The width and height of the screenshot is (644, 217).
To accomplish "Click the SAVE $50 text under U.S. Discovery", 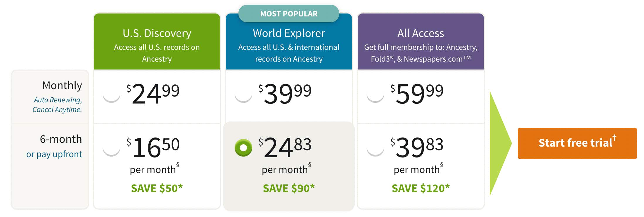I will (x=157, y=188).
